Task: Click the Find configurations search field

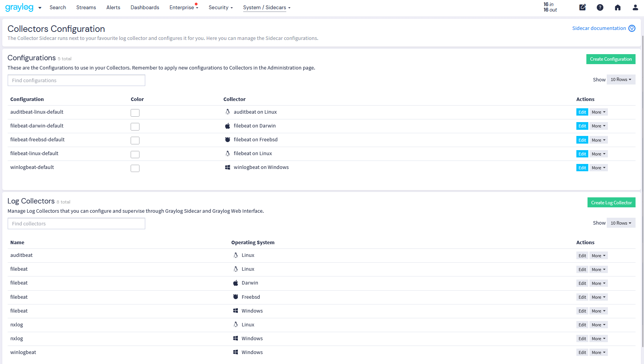Action: (76, 80)
